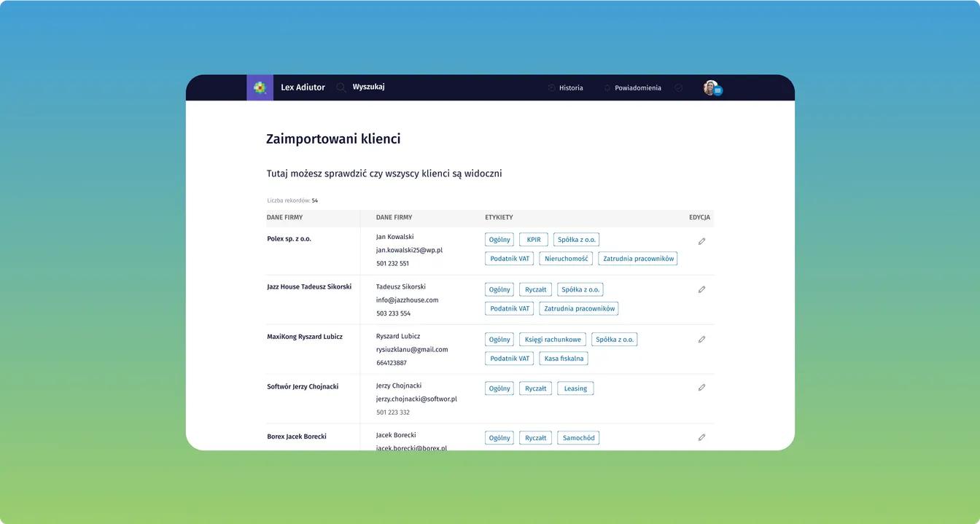Edit the MaxiKong Ryszard Lubicz record
This screenshot has height=524, width=980.
tap(701, 339)
